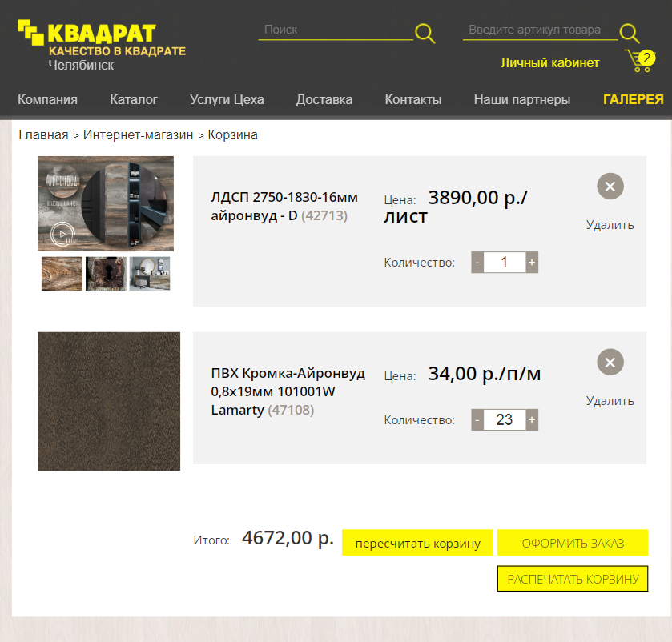Open Личный кабинет link
This screenshot has height=642, width=672.
[550, 63]
